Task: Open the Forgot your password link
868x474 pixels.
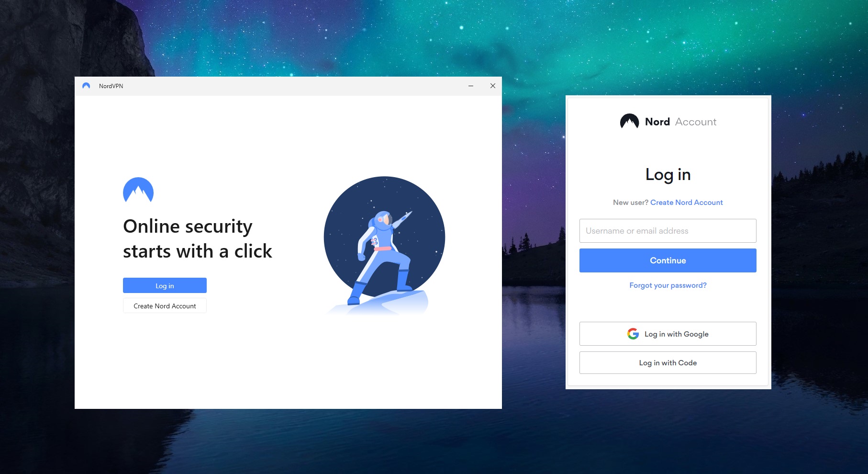Action: [668, 285]
